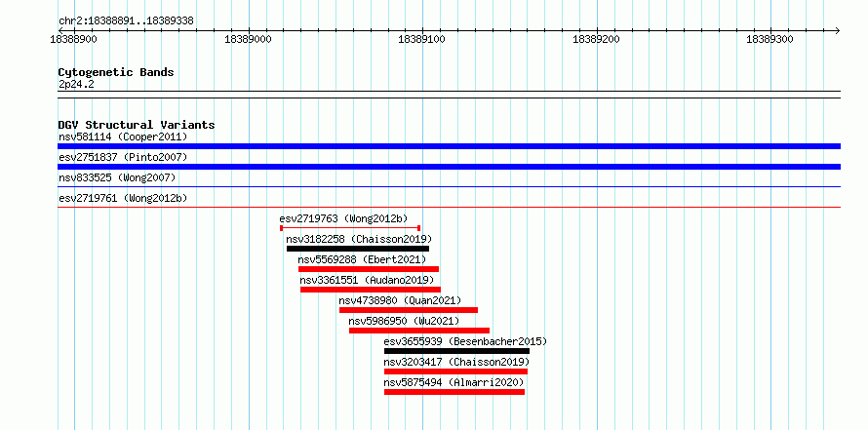Click ruler position 18389100

point(422,39)
